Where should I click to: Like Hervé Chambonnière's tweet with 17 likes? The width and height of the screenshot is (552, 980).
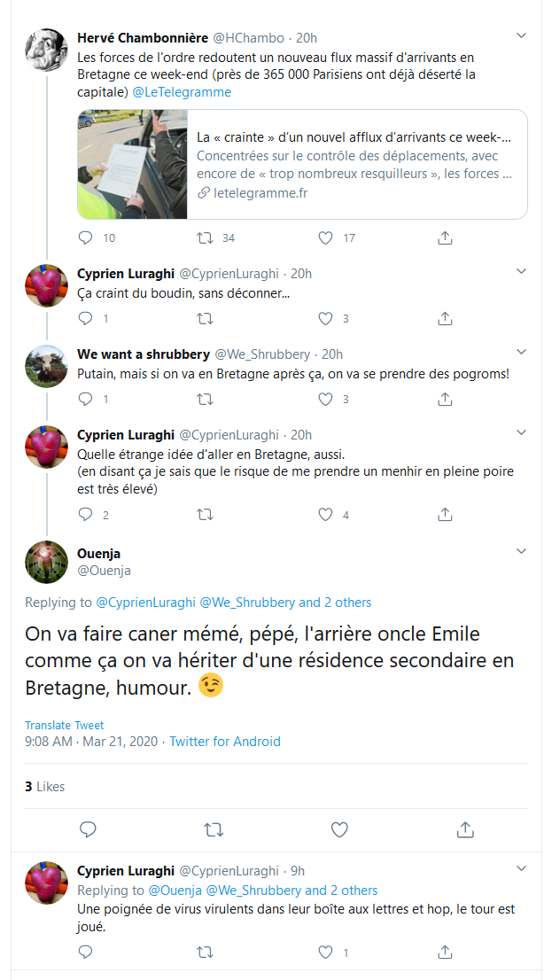pyautogui.click(x=325, y=237)
